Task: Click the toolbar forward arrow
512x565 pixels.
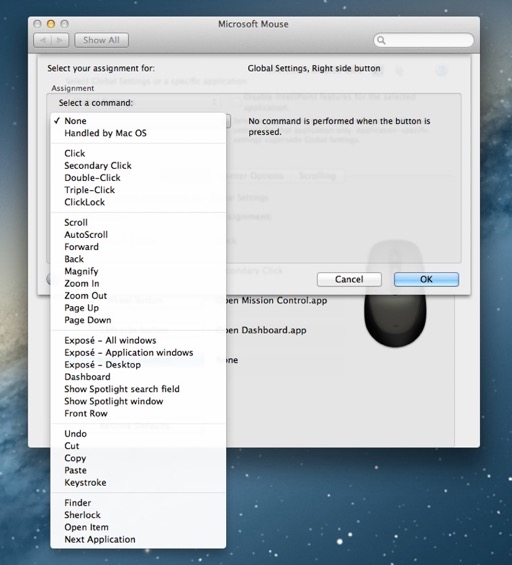Action: tap(60, 40)
